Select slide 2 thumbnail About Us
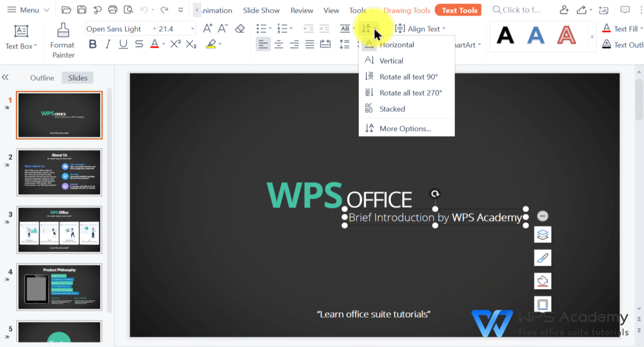The width and height of the screenshot is (644, 347). tap(59, 172)
